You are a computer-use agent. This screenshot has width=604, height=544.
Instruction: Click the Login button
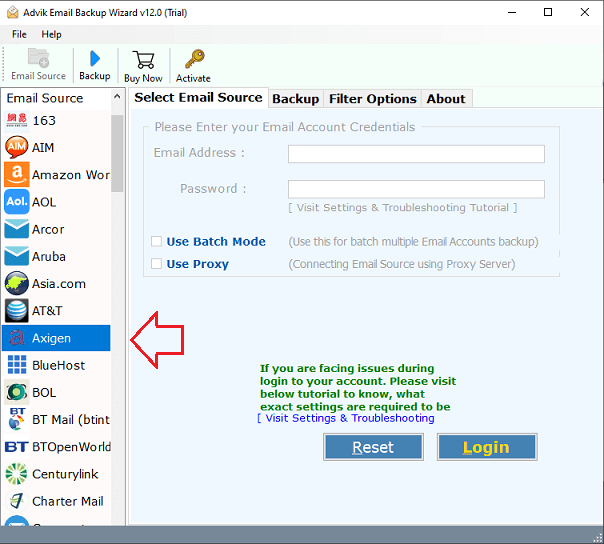click(487, 447)
